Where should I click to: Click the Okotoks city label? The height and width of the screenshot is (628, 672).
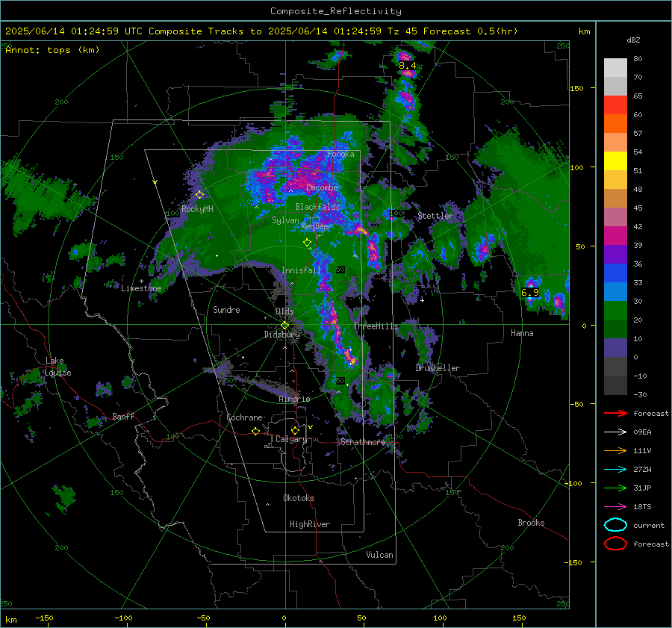[x=299, y=498]
